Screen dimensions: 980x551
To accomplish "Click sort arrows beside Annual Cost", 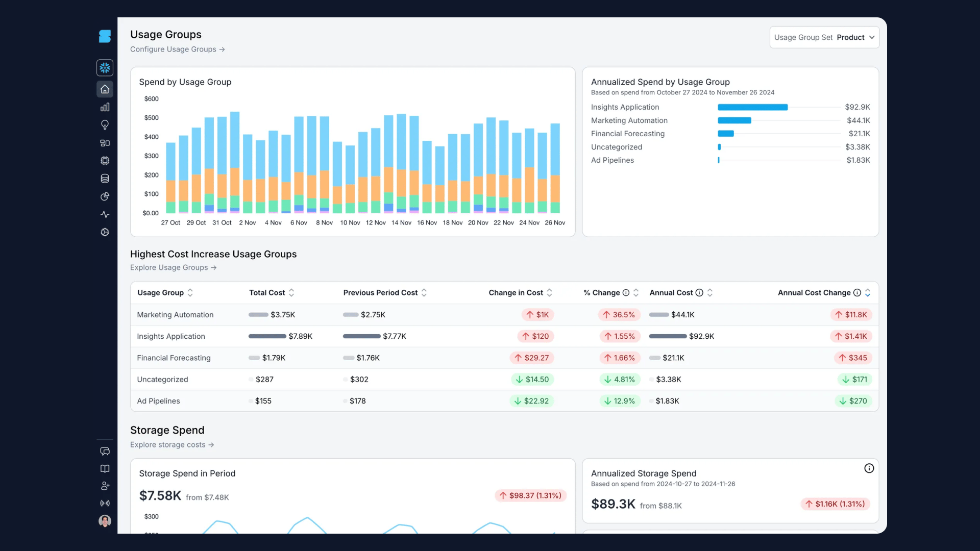I will pyautogui.click(x=709, y=292).
